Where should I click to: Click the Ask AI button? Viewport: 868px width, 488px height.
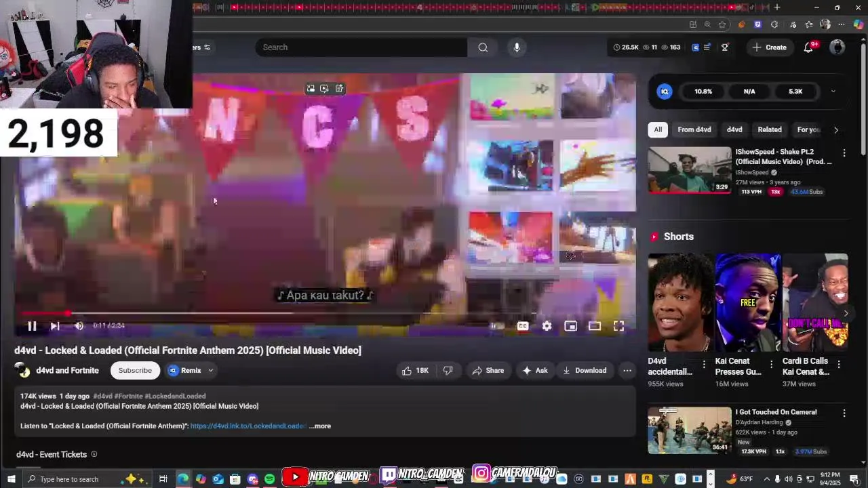point(534,371)
